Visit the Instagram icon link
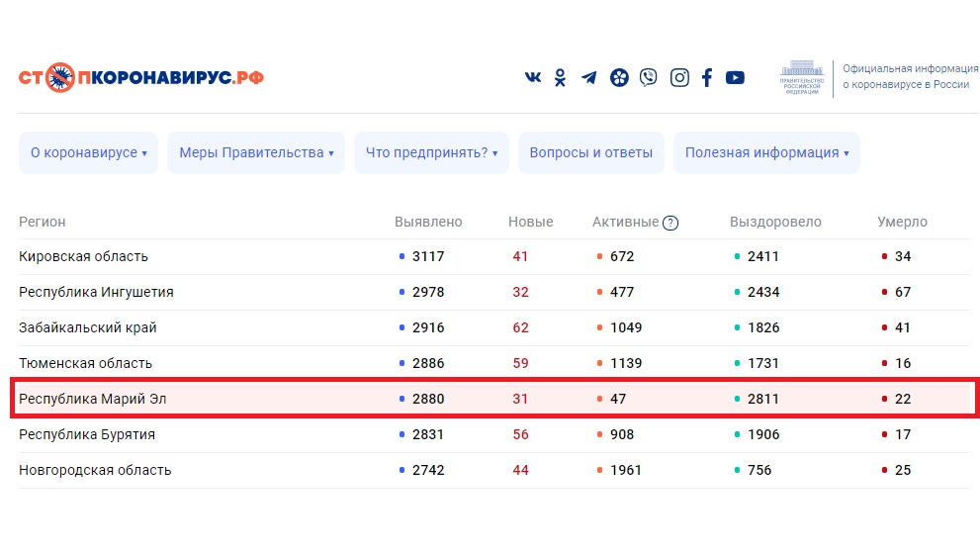The width and height of the screenshot is (980, 553). pyautogui.click(x=679, y=78)
